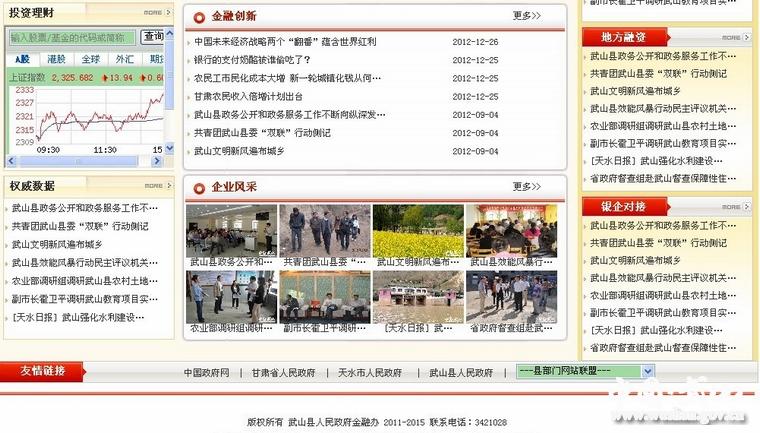Viewport: 760px width, 433px height.
Task: Click the stock code input field
Action: pyautogui.click(x=73, y=37)
